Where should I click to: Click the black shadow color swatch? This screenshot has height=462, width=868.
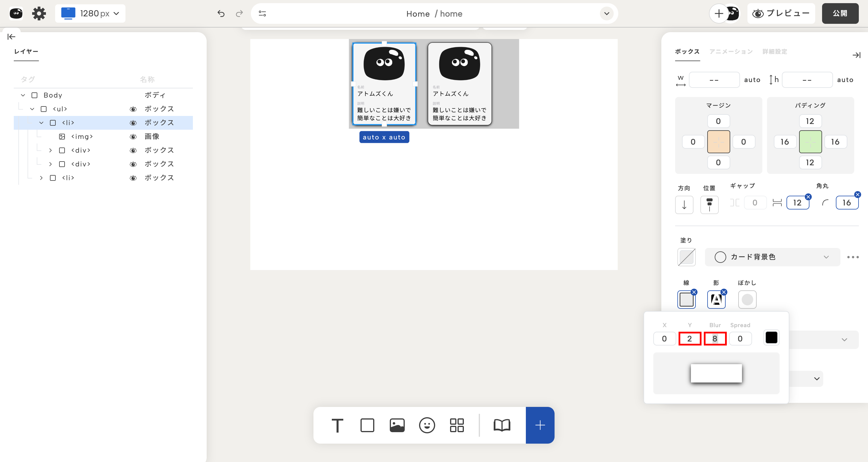click(x=771, y=338)
